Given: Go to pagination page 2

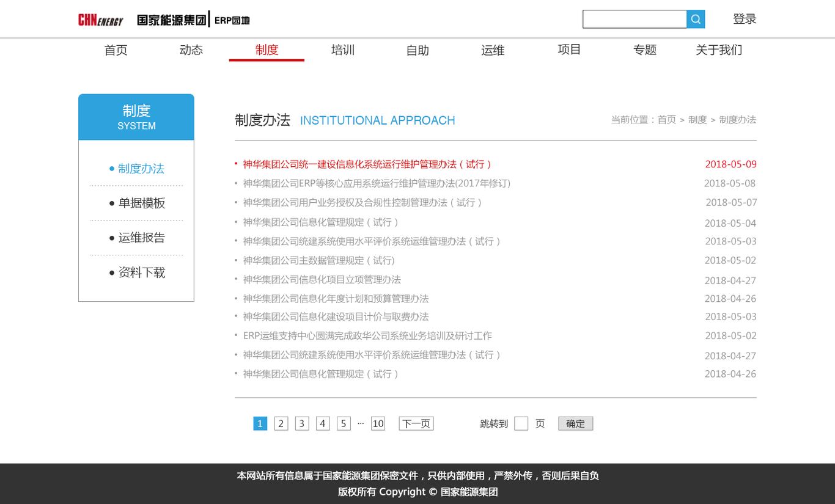Looking at the screenshot, I should coord(281,423).
